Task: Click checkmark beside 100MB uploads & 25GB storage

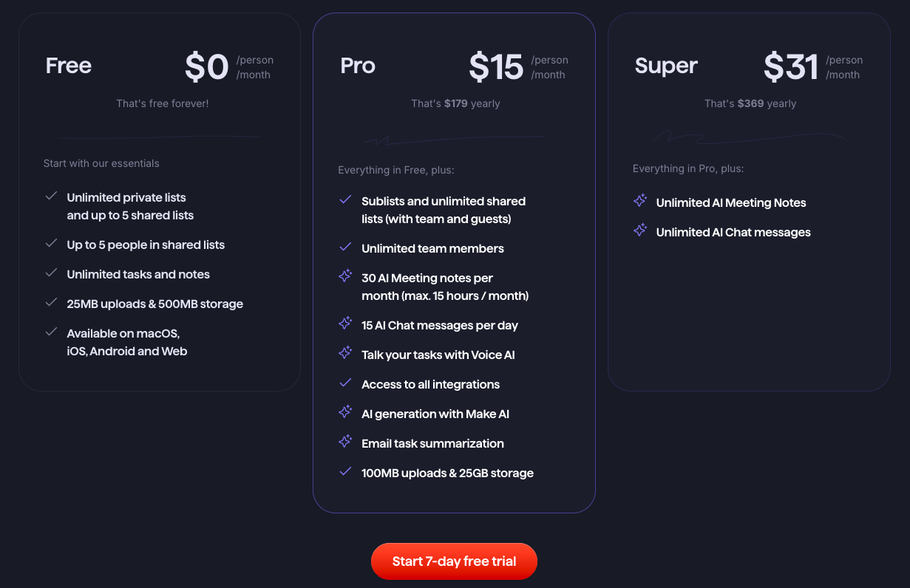Action: [x=345, y=471]
